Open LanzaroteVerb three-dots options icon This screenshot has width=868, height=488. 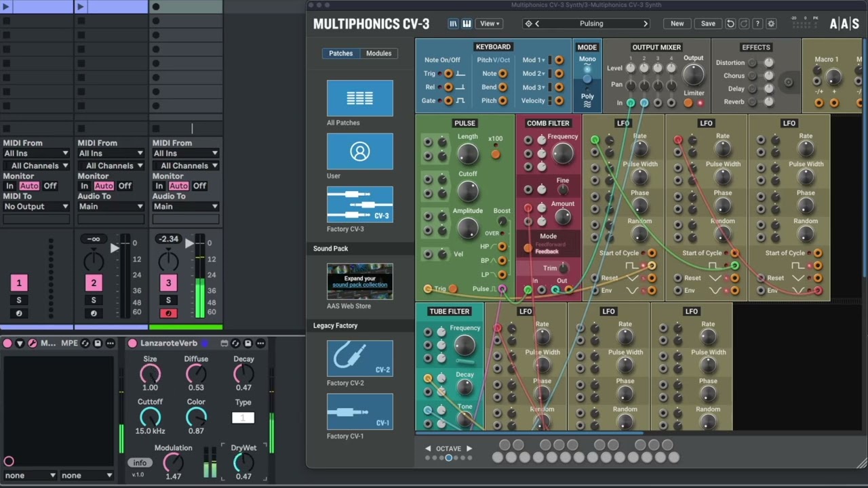pyautogui.click(x=260, y=344)
